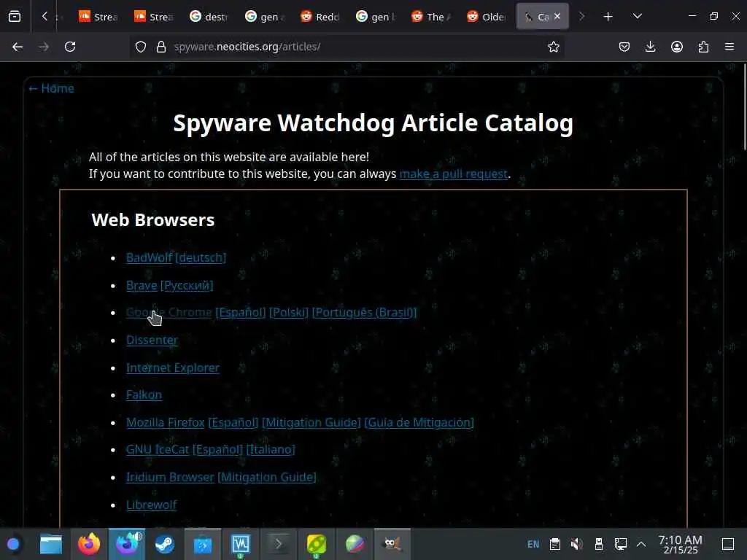Open the Falkon article

click(x=144, y=394)
